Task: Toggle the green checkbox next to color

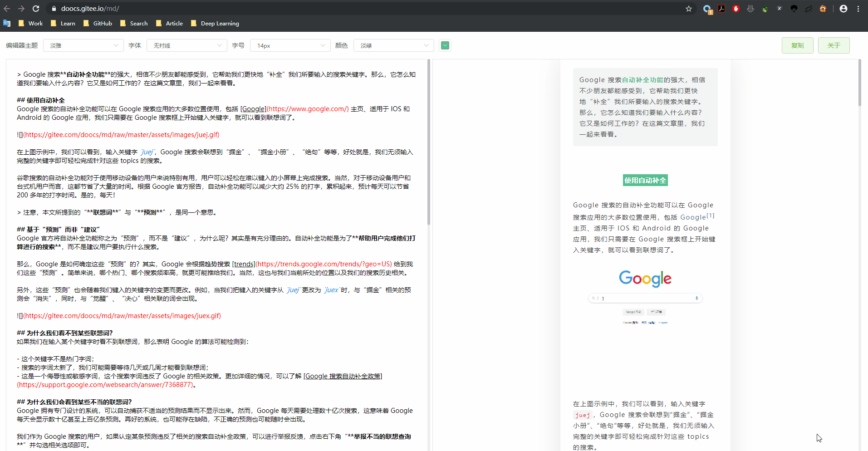Action: click(445, 45)
